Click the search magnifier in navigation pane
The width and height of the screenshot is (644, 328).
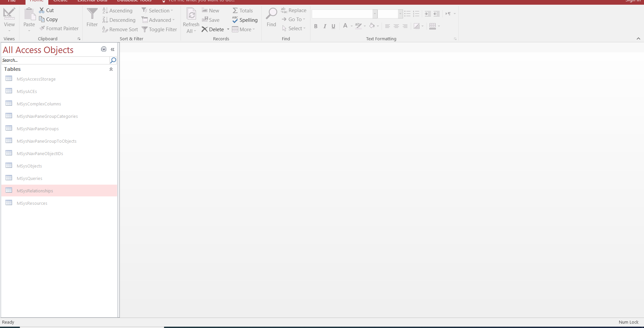(113, 60)
